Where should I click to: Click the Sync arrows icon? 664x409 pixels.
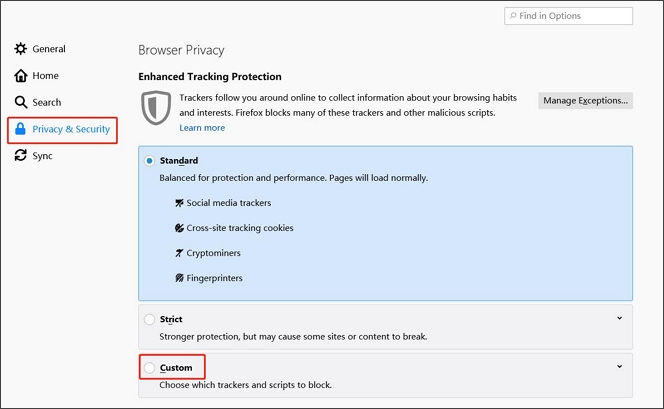[x=20, y=155]
